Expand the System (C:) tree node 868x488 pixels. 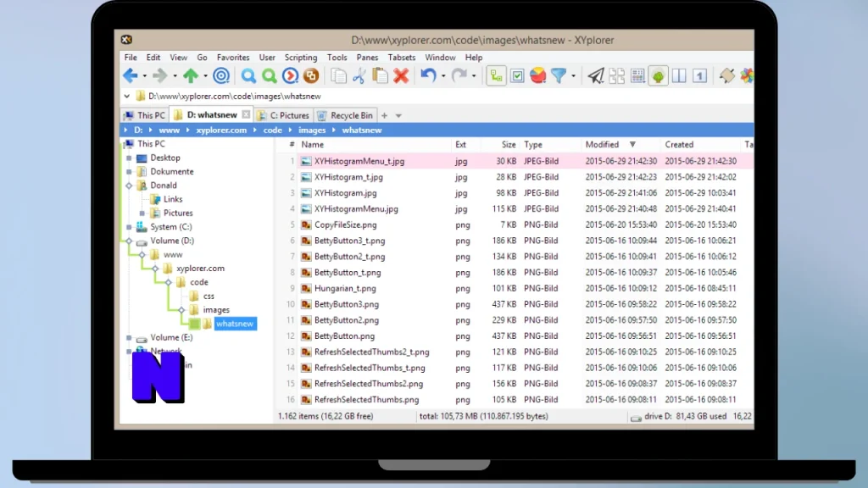coord(129,227)
